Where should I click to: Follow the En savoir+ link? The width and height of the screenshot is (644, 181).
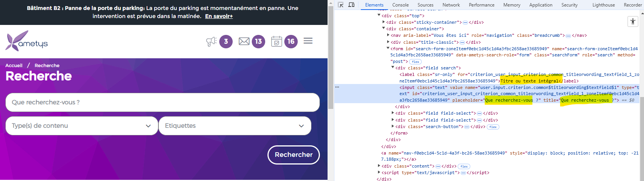tap(219, 16)
